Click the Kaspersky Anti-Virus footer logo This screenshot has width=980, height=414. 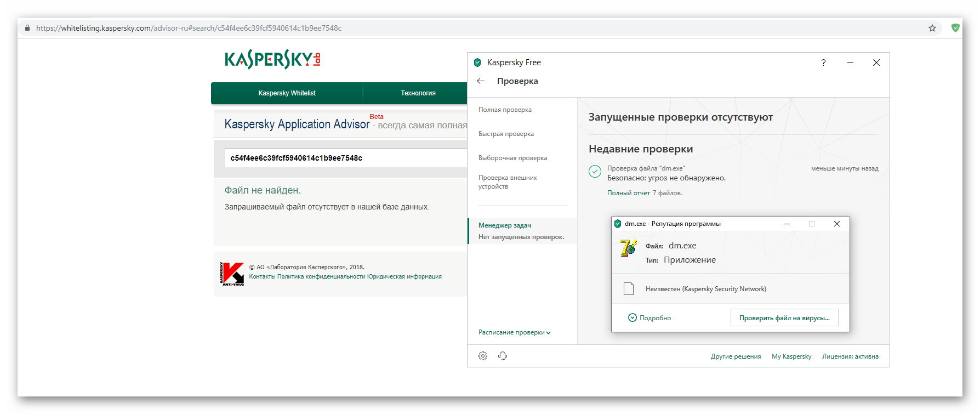[232, 274]
